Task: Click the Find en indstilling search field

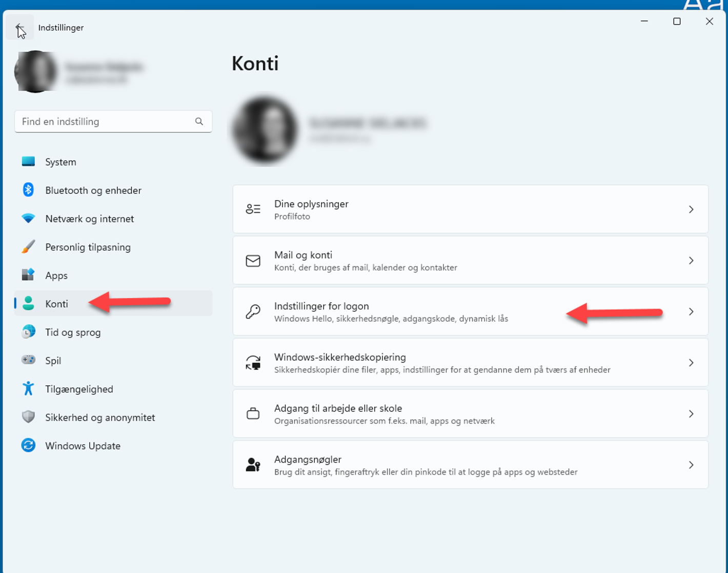Action: (x=113, y=122)
